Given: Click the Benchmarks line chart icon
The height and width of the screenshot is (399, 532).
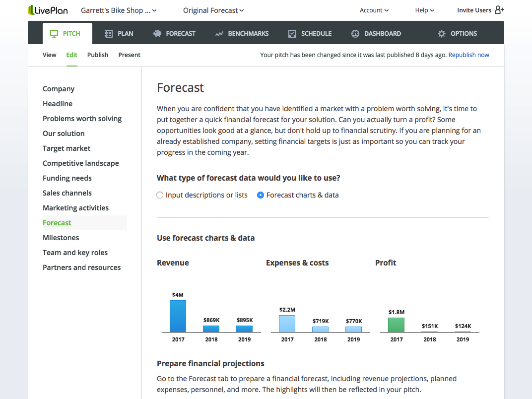Looking at the screenshot, I should (219, 34).
